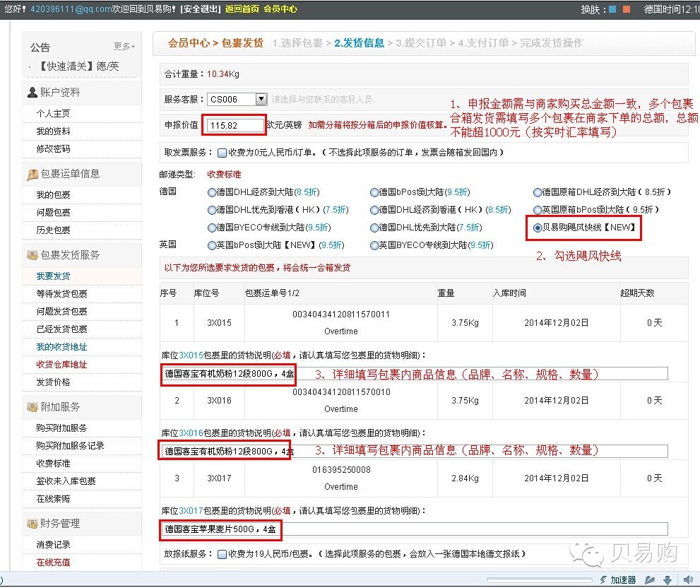
Task: Select 德国BYECO专线到大陆 radio option
Action: click(x=212, y=228)
